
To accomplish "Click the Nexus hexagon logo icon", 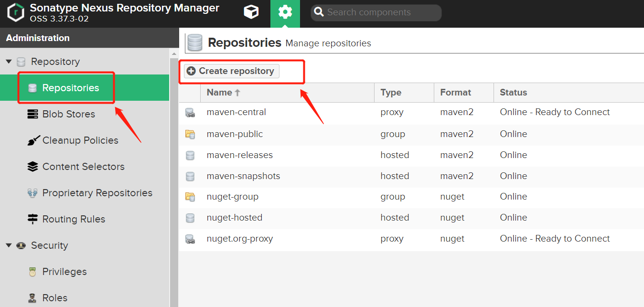I will pos(16,13).
